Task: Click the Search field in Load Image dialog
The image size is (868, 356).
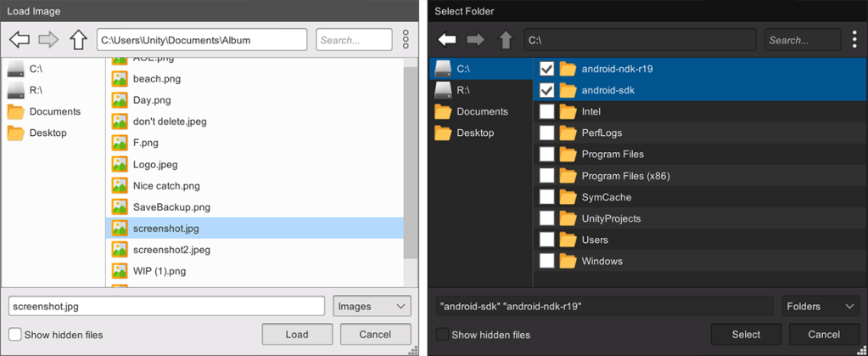Action: (x=353, y=40)
